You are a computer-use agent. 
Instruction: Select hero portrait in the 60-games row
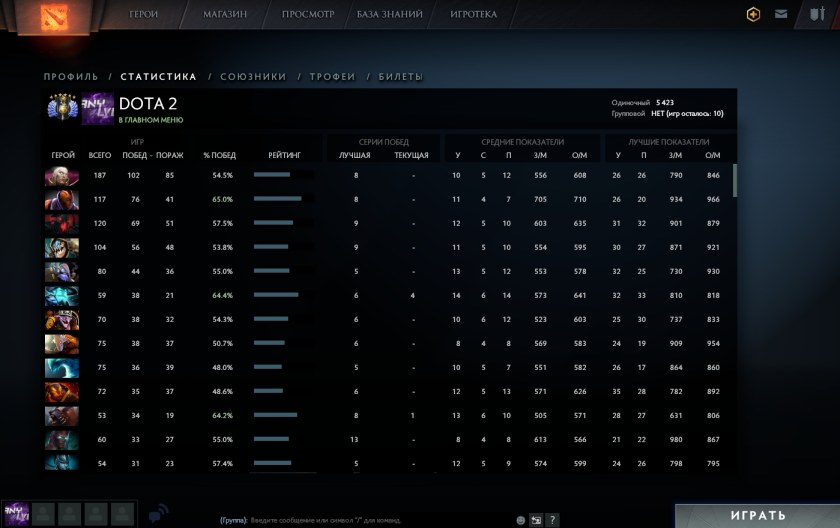pos(62,440)
